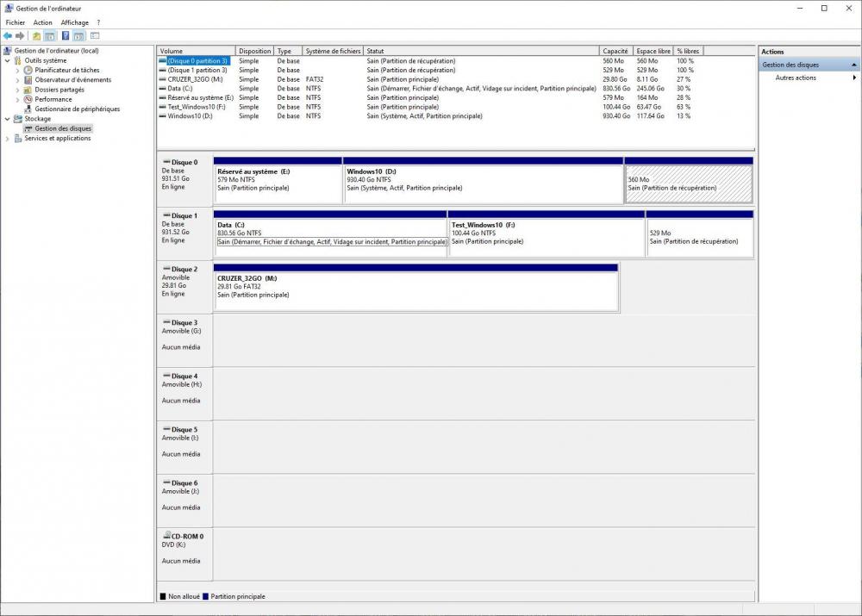This screenshot has height=616, width=862.
Task: Click the Système de fichiers column header
Action: tap(333, 52)
